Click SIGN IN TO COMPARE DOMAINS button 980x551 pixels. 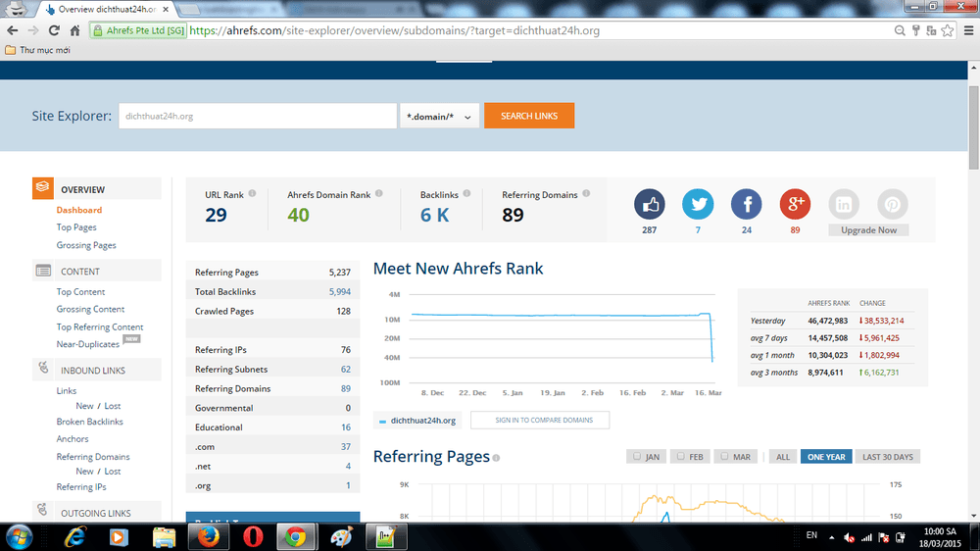point(540,421)
